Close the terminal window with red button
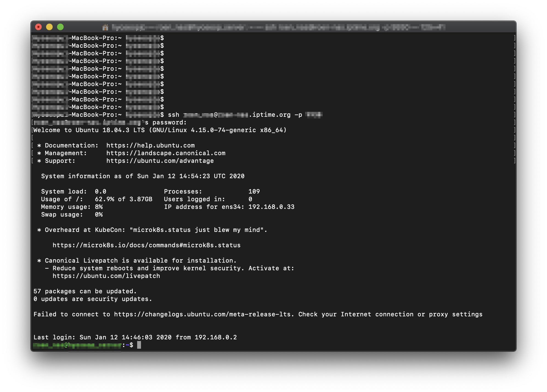 [x=38, y=27]
